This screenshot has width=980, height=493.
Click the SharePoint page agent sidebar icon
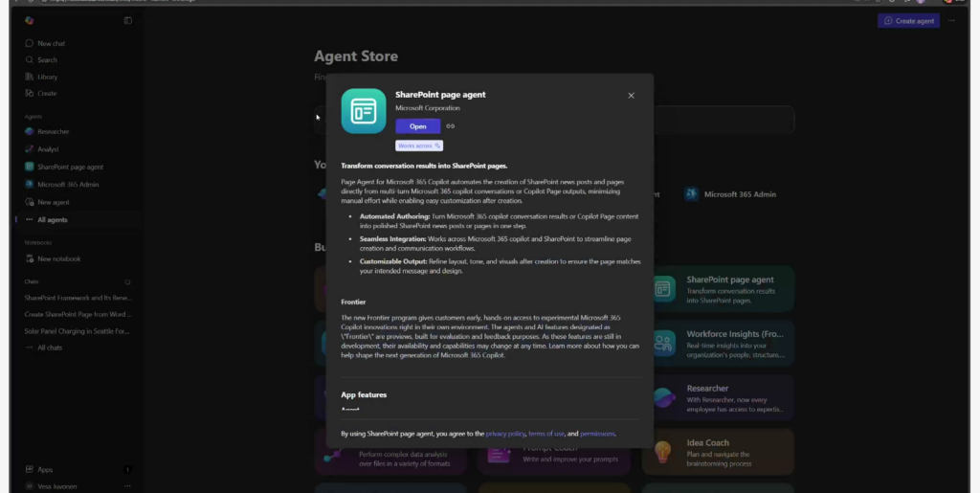[30, 167]
